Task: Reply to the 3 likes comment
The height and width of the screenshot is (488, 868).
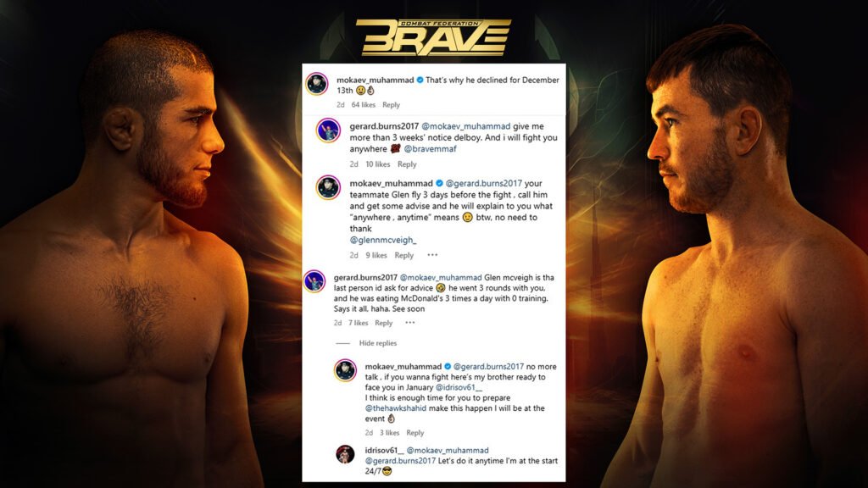Action: 415,433
